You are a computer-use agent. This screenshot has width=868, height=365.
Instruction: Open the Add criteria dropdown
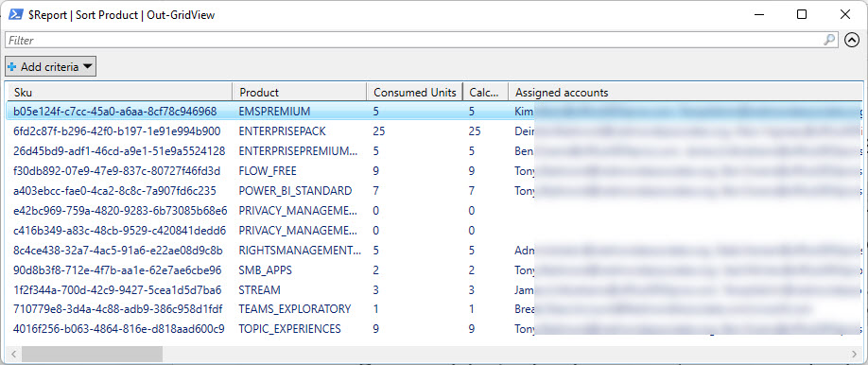(51, 67)
